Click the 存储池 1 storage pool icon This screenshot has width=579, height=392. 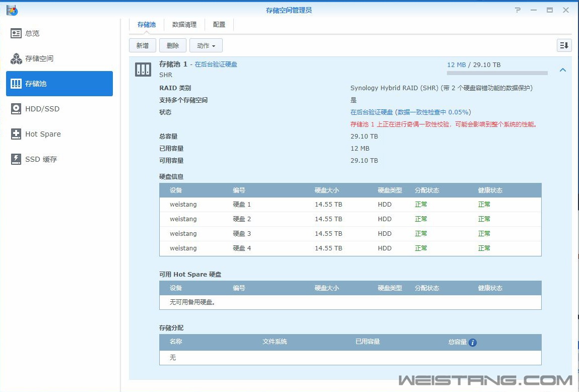pyautogui.click(x=143, y=69)
